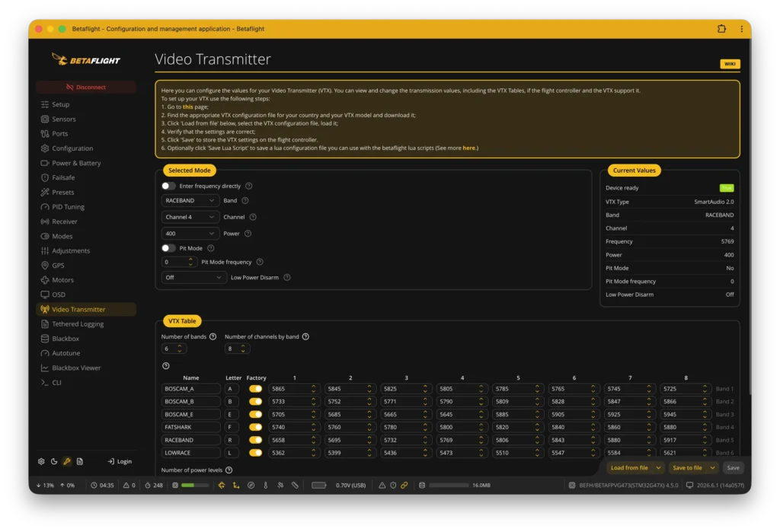Click Load from file button

click(629, 468)
